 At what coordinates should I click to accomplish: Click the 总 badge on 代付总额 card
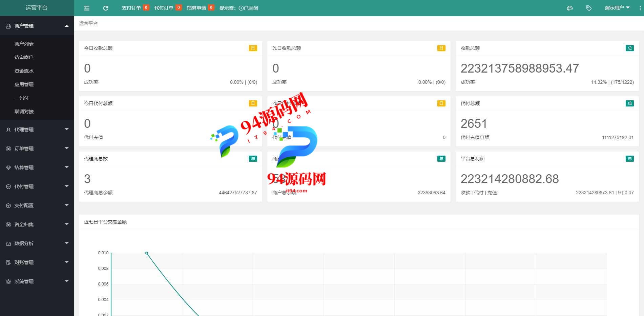coord(630,103)
